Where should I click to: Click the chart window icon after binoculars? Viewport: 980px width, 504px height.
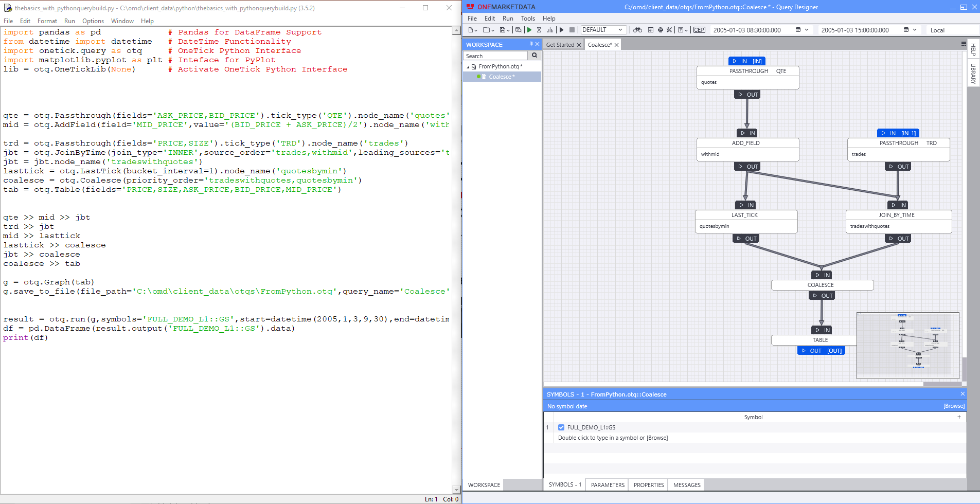[x=651, y=30]
